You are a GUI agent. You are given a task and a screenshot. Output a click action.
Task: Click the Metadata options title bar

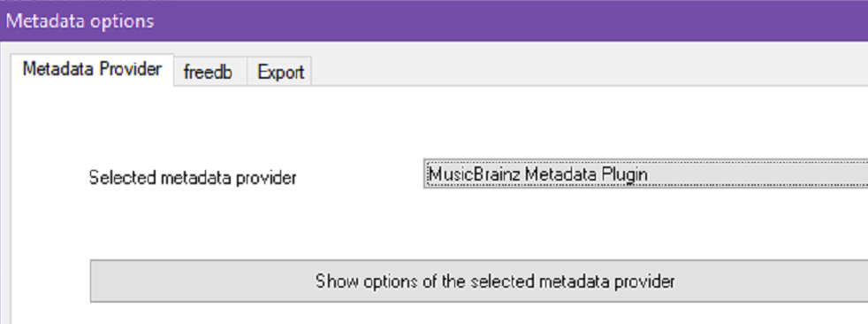[x=434, y=21]
